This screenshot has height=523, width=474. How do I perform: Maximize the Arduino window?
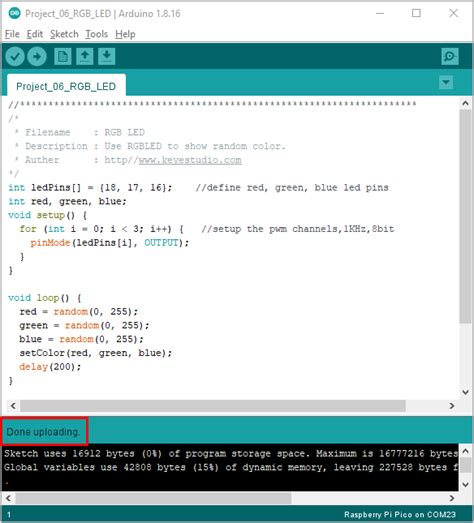(416, 13)
